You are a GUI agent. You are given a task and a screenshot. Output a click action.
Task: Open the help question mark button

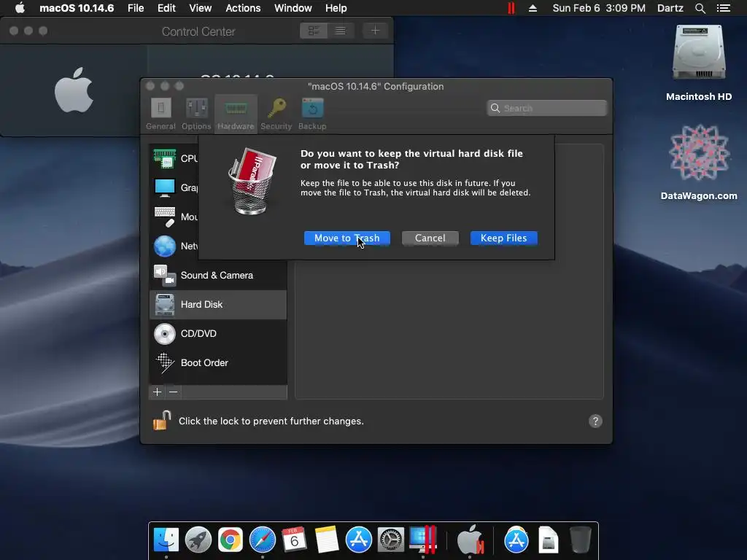click(595, 421)
